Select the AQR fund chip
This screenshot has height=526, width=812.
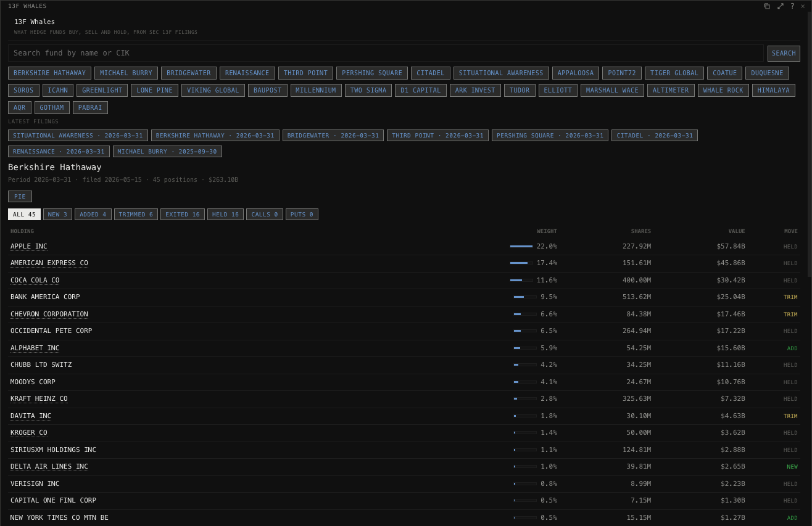[x=20, y=108]
